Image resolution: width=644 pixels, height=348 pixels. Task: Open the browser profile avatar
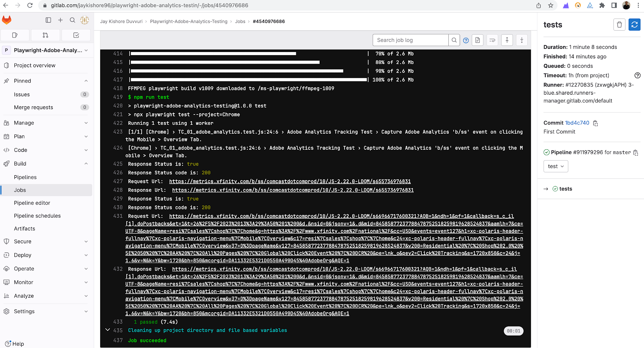(626, 5)
